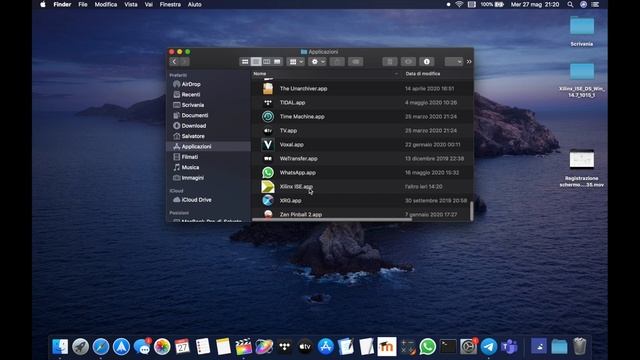The image size is (640, 360).
Task: Open the Aiuto menu
Action: click(x=195, y=4)
